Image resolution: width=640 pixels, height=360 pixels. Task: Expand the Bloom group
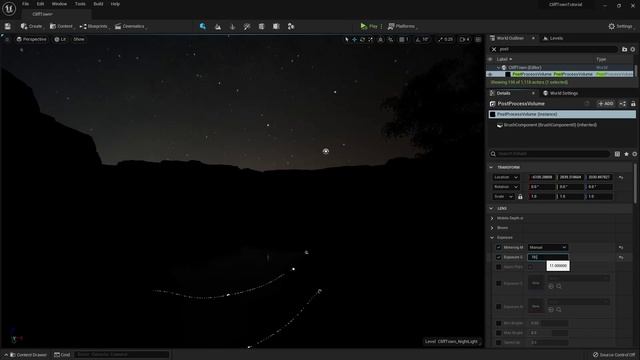coord(492,228)
